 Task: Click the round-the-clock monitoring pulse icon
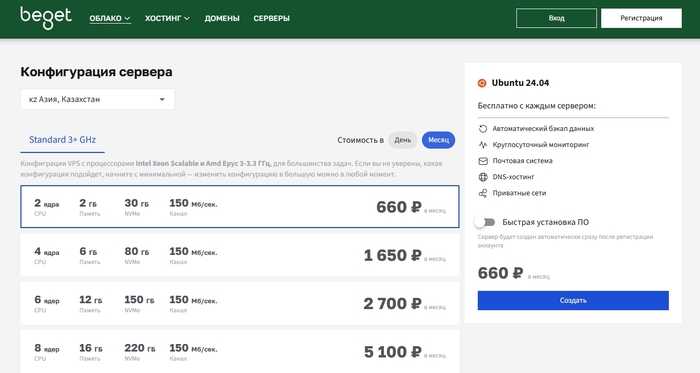[483, 145]
